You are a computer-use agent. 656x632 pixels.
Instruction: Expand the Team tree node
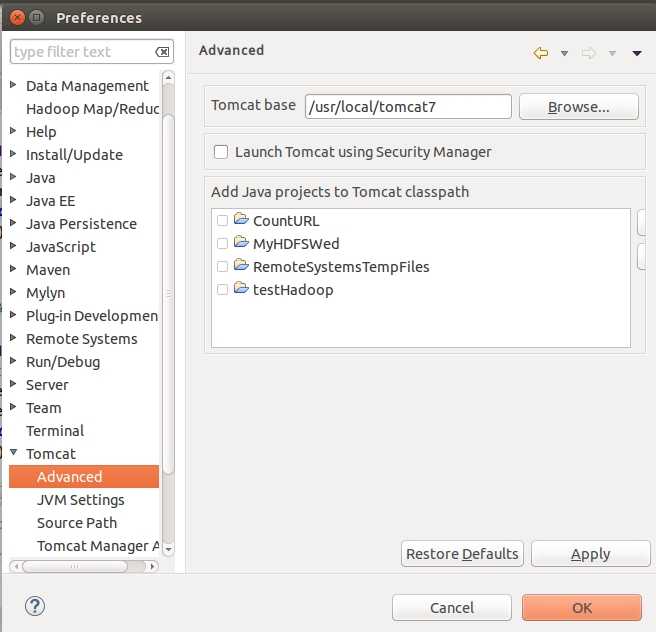(13, 407)
